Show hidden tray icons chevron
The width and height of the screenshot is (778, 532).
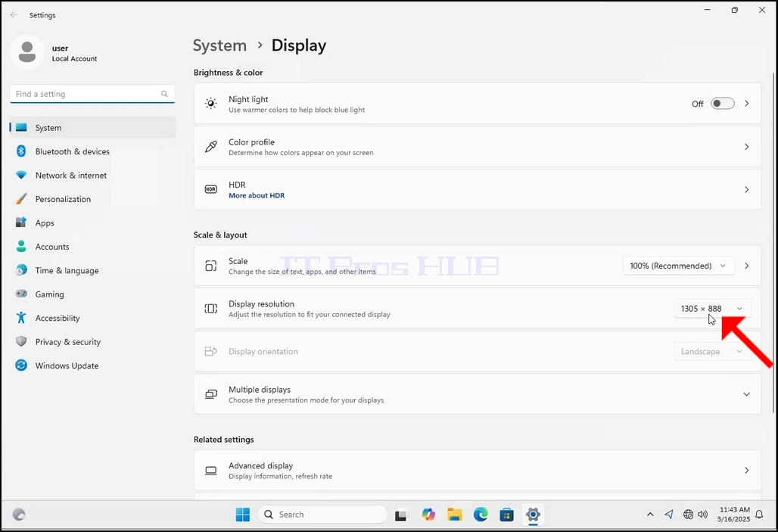650,515
